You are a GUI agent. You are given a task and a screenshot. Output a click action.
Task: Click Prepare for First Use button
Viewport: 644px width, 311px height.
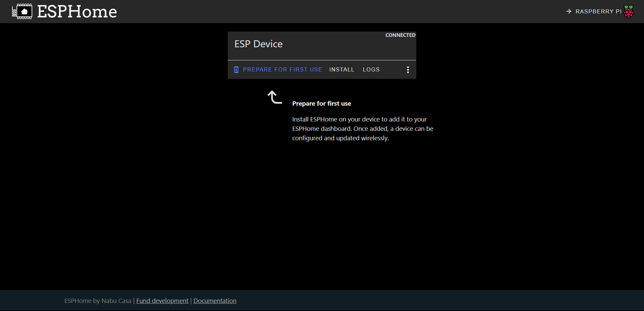pos(278,70)
